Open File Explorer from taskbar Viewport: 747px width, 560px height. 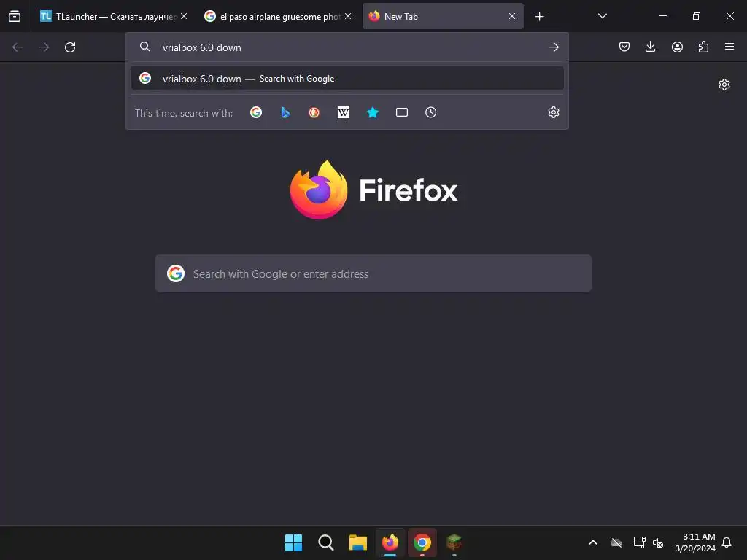[x=357, y=542]
